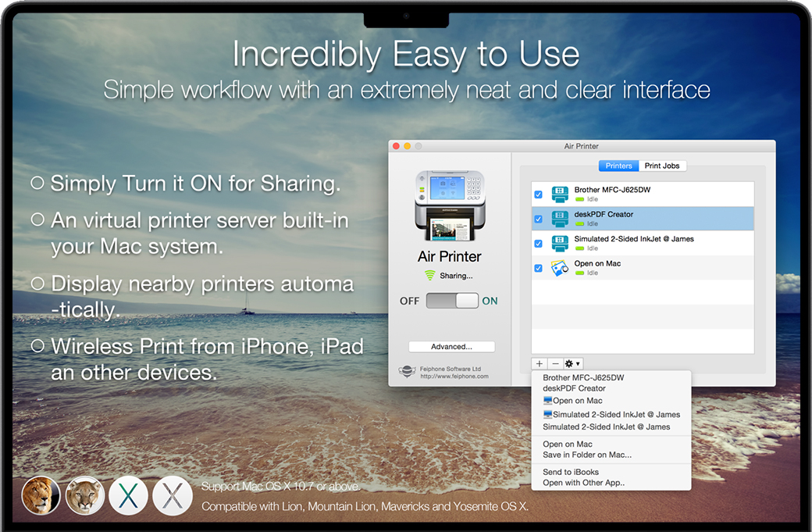Click the large Air Printer app icon
This screenshot has height=532, width=812.
click(450, 206)
